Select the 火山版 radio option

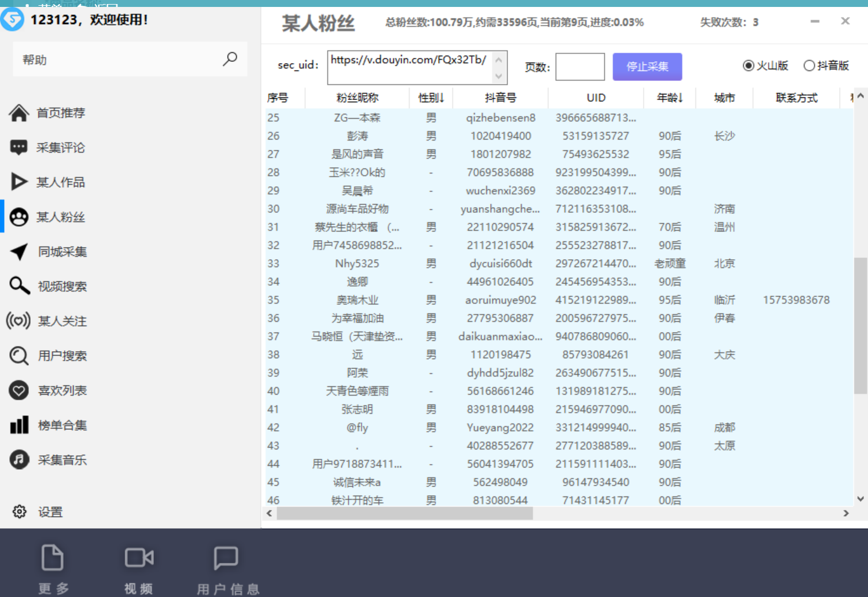tap(748, 65)
